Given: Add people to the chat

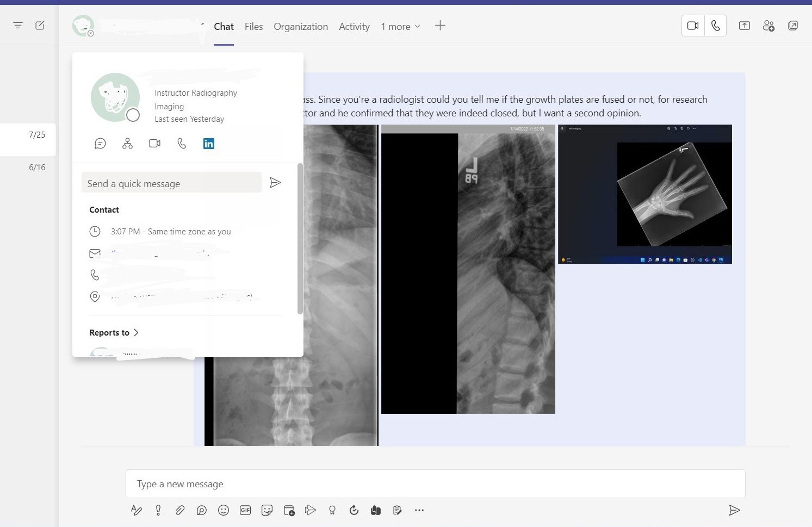Looking at the screenshot, I should (768, 26).
